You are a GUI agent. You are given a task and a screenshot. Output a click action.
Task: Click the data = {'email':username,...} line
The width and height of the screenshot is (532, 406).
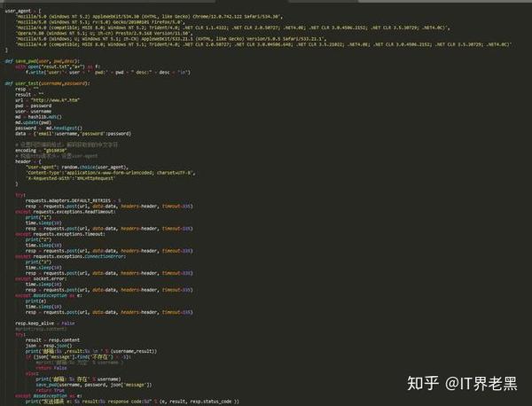coord(73,134)
